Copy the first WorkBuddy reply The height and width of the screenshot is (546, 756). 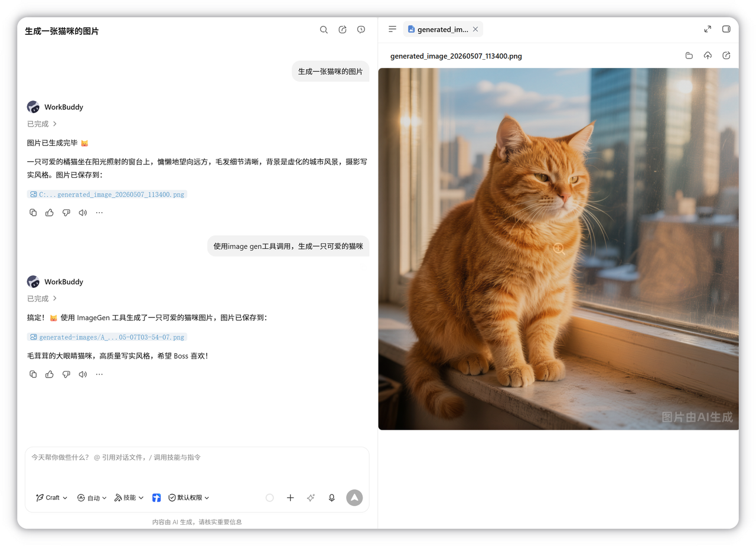click(33, 213)
